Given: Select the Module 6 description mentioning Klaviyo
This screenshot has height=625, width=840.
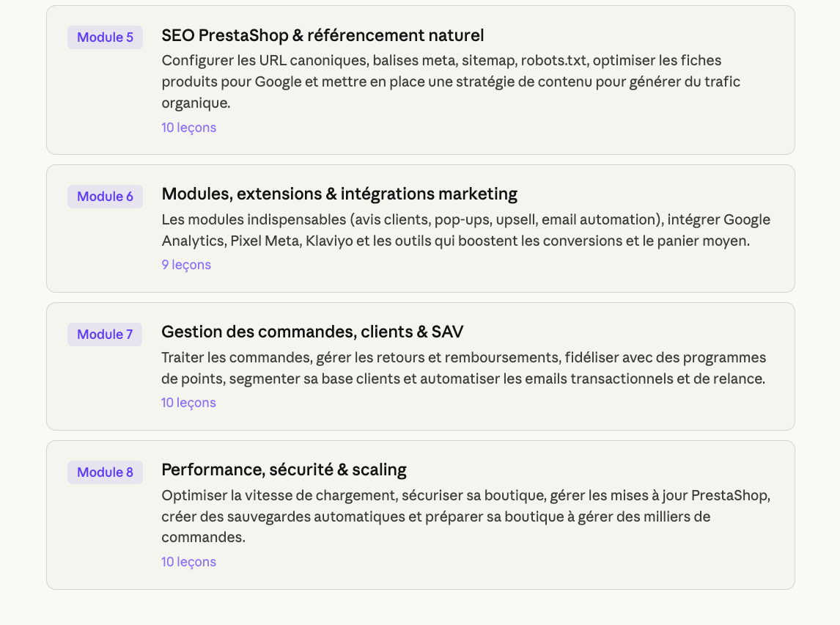Looking at the screenshot, I should point(465,230).
